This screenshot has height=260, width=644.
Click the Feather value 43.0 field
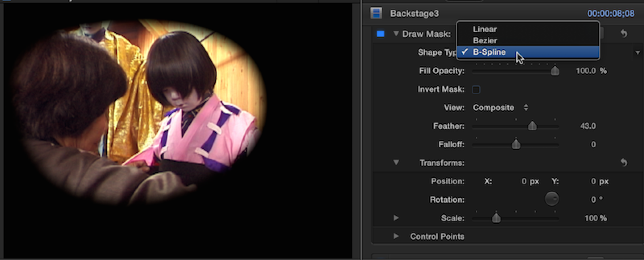pyautogui.click(x=588, y=126)
